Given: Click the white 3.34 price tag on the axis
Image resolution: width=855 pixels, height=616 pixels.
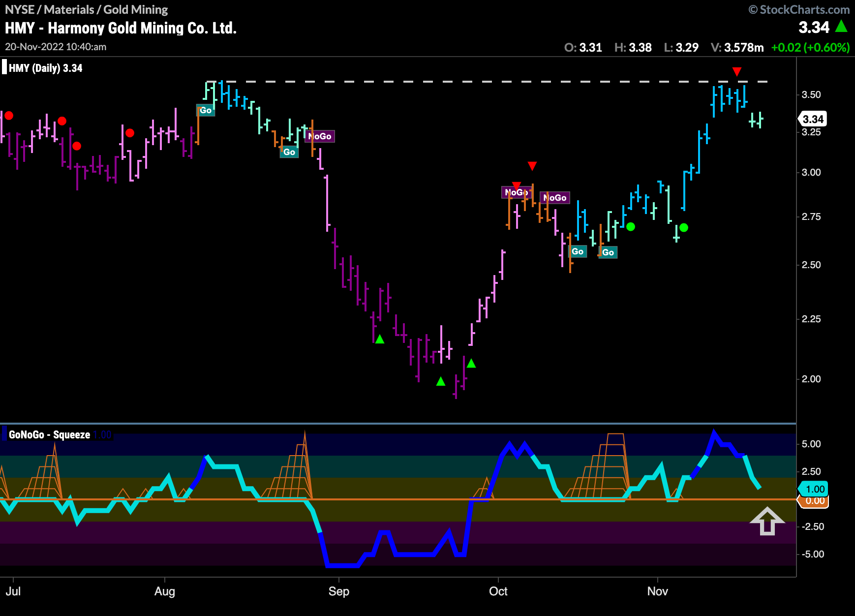Looking at the screenshot, I should pos(812,119).
